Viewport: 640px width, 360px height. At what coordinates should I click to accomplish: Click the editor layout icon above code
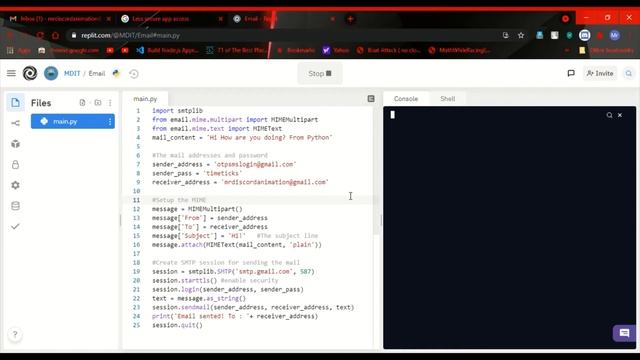[371, 98]
